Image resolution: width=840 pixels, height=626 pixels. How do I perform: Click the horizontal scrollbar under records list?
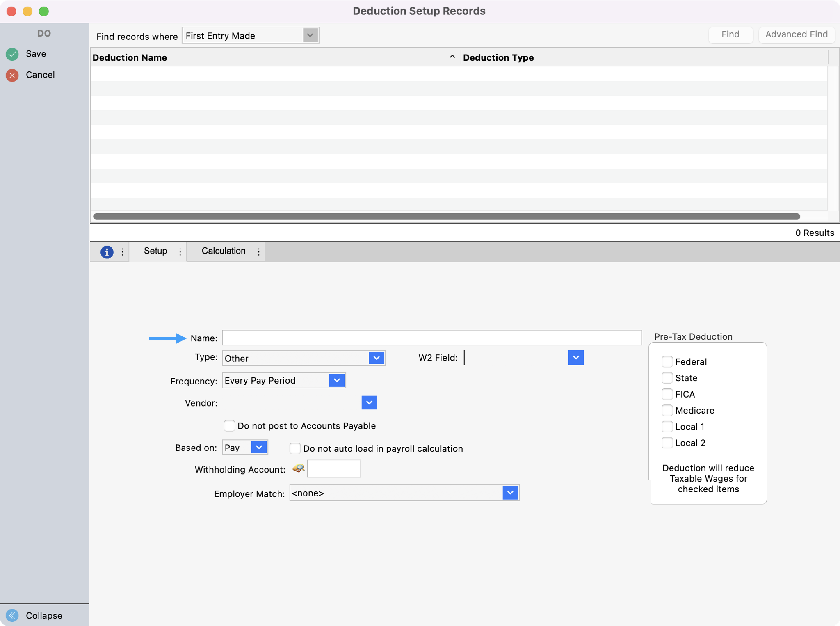point(446,216)
